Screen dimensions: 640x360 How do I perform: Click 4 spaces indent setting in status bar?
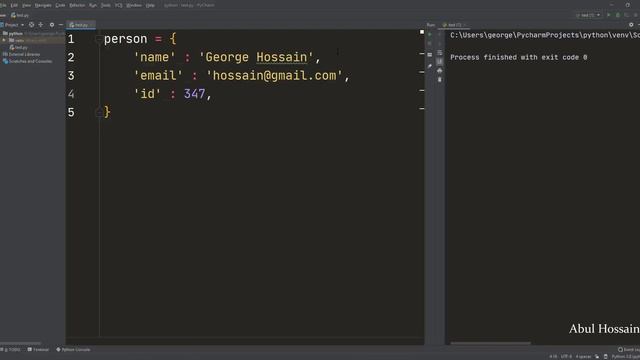click(583, 357)
